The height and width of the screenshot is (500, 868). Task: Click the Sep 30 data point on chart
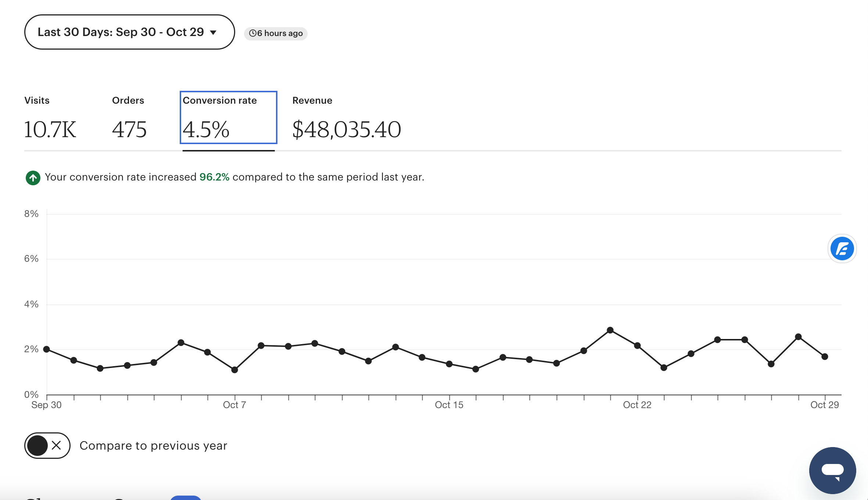[47, 349]
